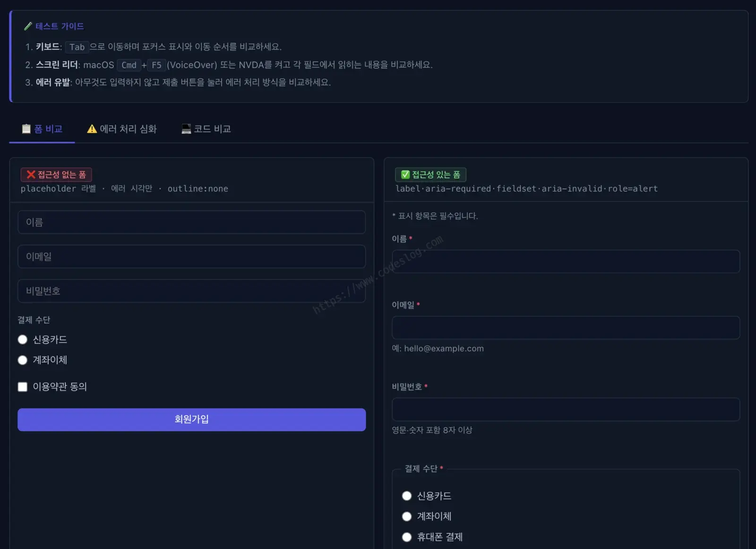Click the green check icon in 접근성 있는 폼 badge
Viewport: 756px width, 549px height.
405,174
